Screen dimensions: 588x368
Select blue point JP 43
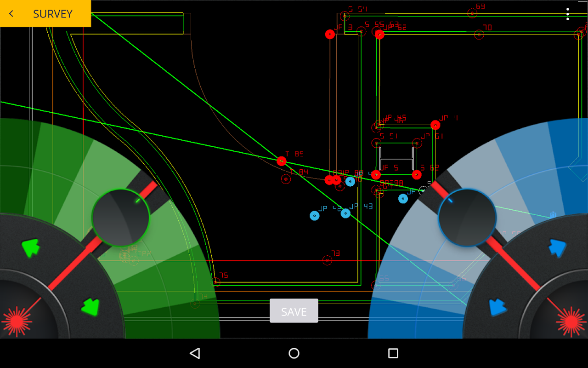pyautogui.click(x=345, y=213)
